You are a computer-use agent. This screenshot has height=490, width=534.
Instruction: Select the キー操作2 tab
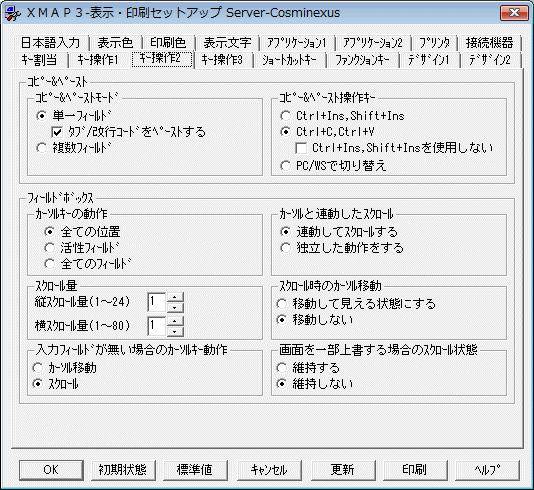pos(162,59)
